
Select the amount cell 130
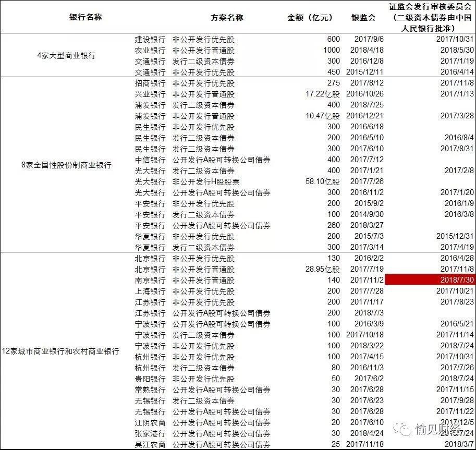click(334, 258)
